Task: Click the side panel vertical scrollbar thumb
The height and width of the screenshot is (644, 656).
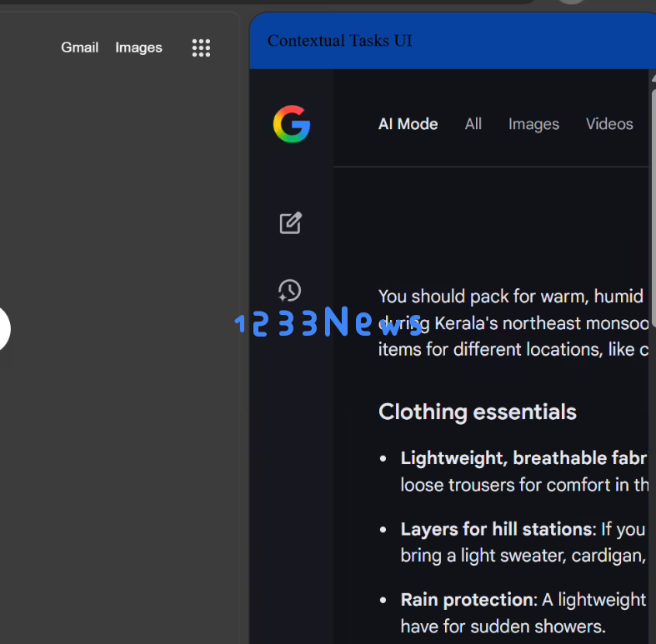Action: [x=652, y=200]
